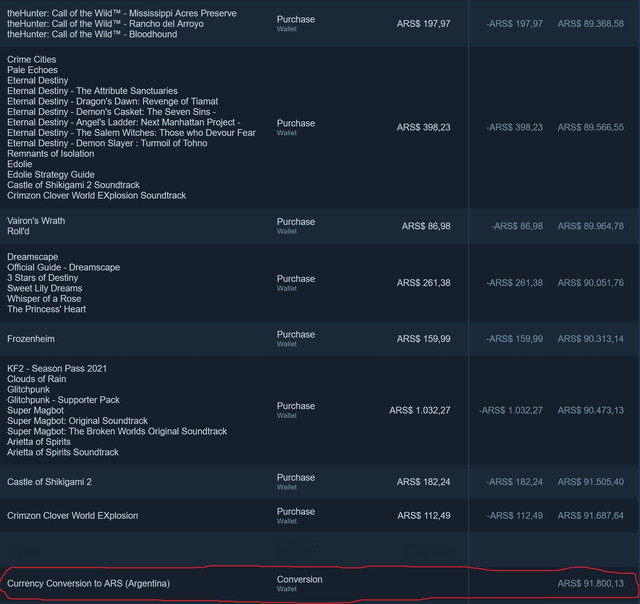The height and width of the screenshot is (604, 640).
Task: Open theHunter Bloodhound item
Action: click(92, 34)
